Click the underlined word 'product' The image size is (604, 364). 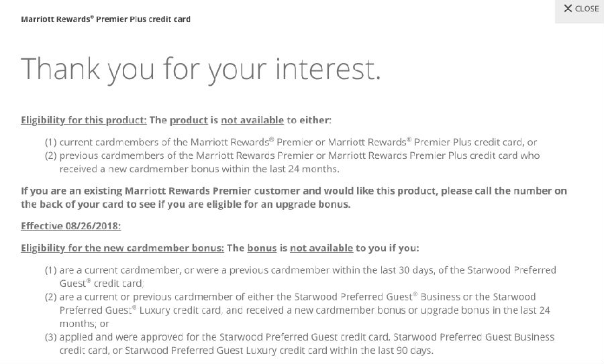(189, 120)
